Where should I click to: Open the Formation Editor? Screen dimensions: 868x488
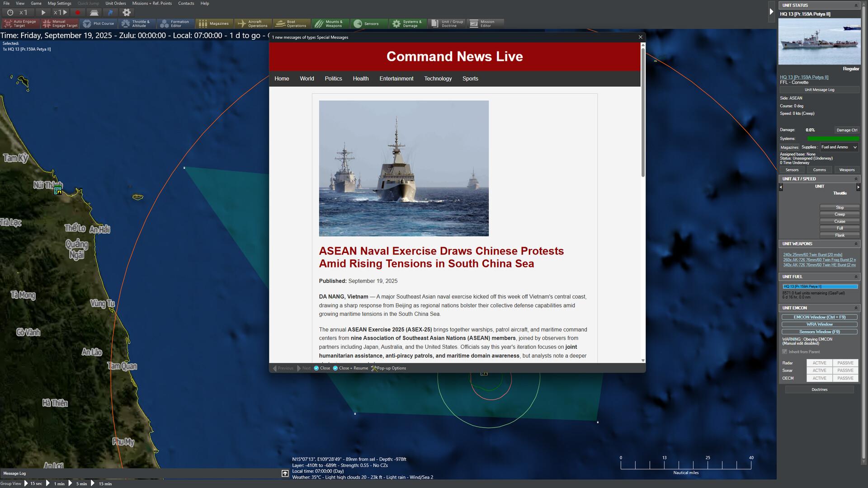(176, 23)
